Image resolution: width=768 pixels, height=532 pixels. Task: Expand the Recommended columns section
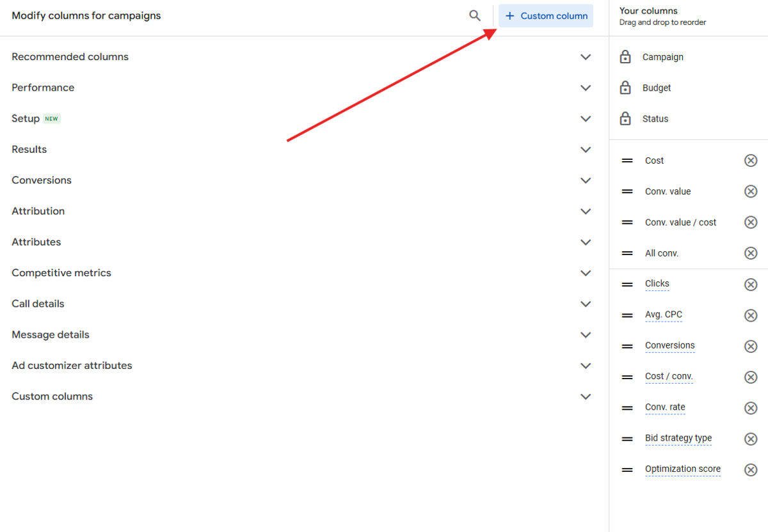pyautogui.click(x=586, y=56)
